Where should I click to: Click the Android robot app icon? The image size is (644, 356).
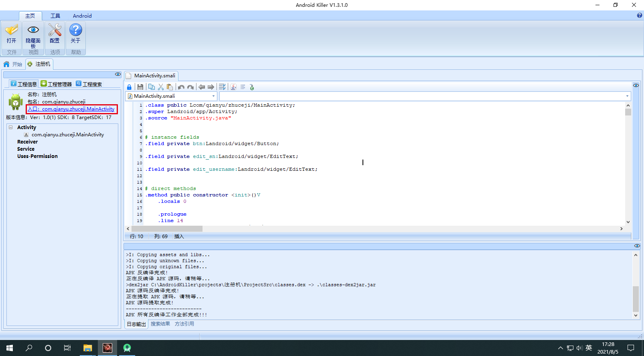coord(16,102)
